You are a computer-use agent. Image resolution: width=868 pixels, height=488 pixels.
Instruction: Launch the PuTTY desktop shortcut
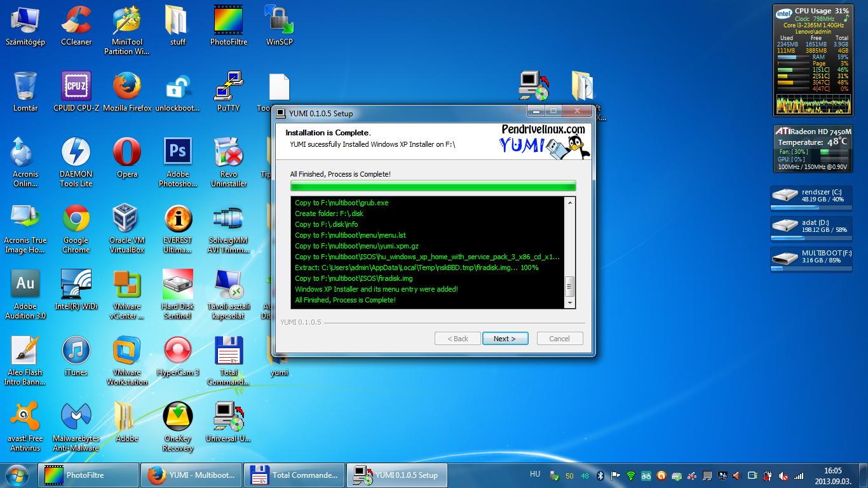(229, 91)
